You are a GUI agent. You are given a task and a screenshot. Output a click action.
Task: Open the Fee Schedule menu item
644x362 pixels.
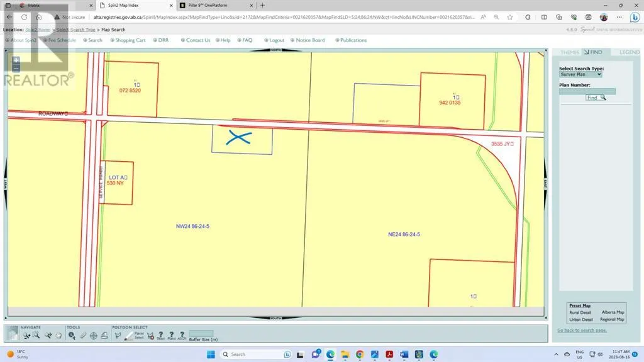62,40
